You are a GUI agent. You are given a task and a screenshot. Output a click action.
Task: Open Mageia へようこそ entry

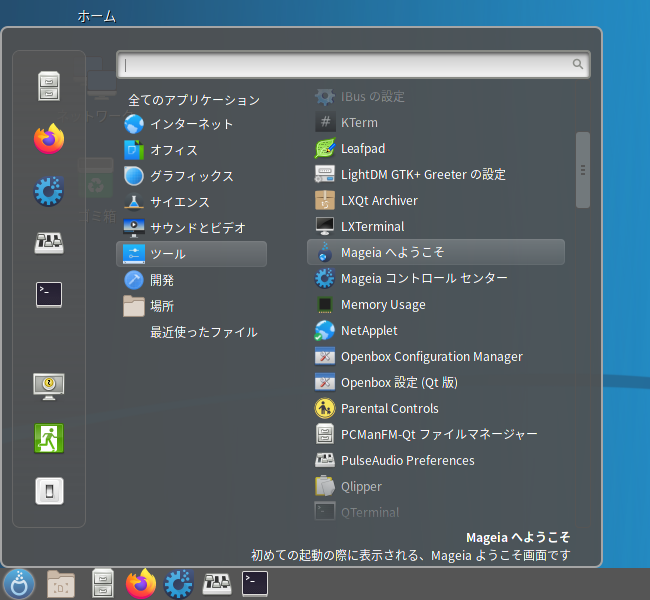[x=436, y=252]
